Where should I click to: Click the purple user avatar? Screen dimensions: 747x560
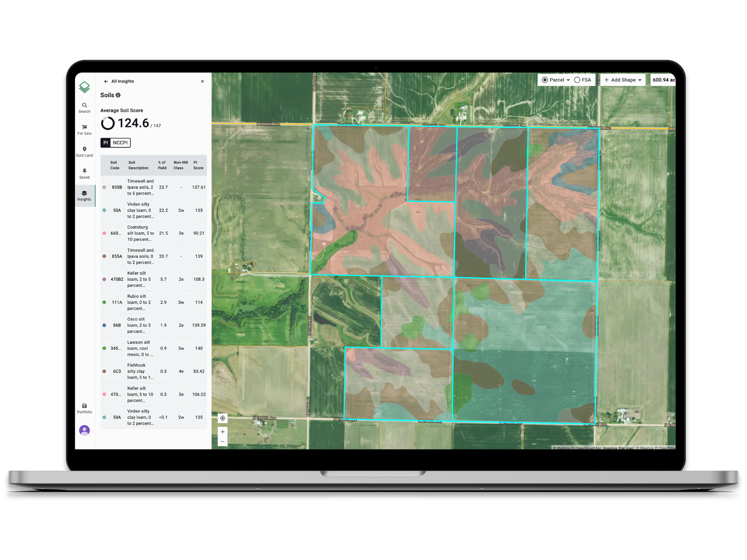[x=84, y=430]
